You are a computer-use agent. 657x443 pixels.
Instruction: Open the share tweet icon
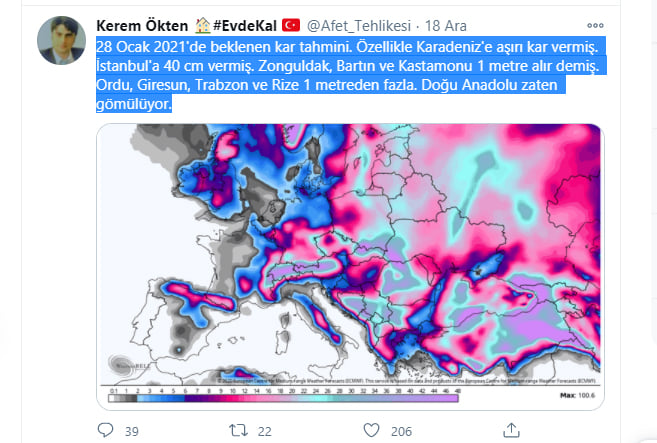click(511, 430)
